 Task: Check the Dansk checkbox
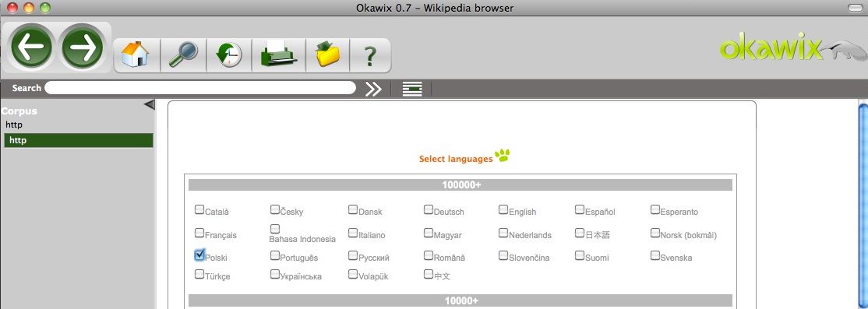353,209
